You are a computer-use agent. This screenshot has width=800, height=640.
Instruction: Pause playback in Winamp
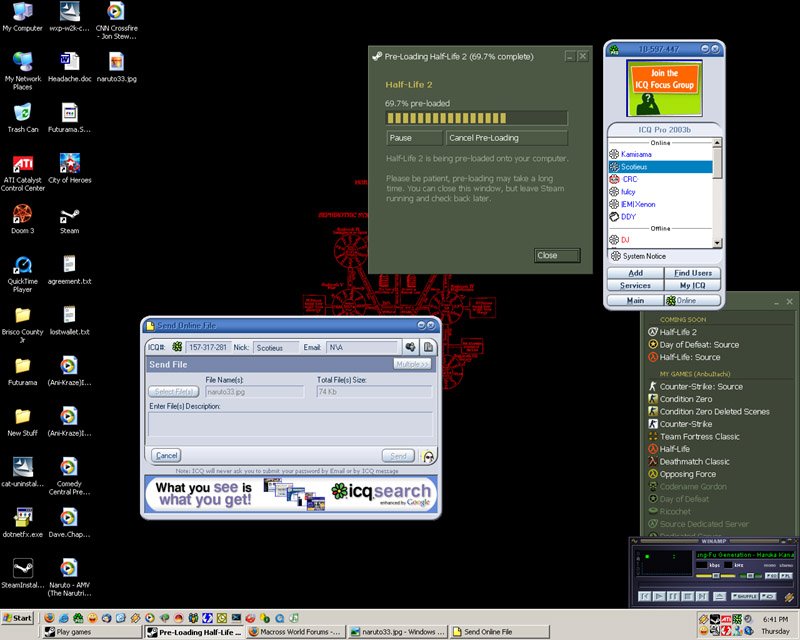tap(673, 596)
